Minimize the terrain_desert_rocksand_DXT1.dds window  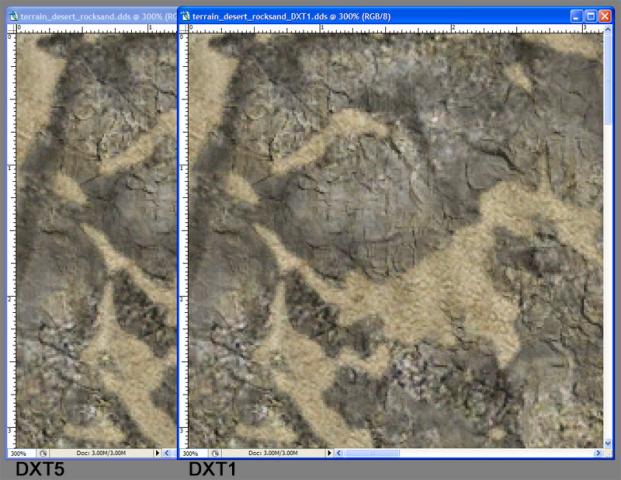tap(576, 16)
